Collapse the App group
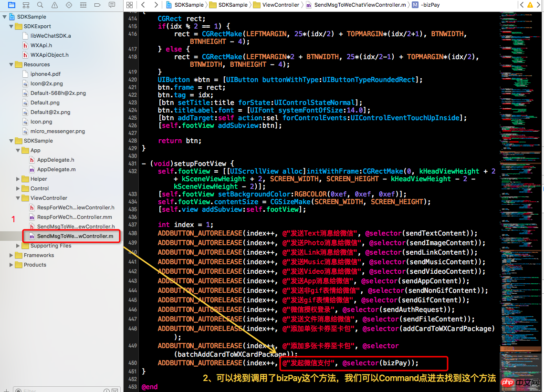Viewport: 544px width, 392px height. click(18, 150)
